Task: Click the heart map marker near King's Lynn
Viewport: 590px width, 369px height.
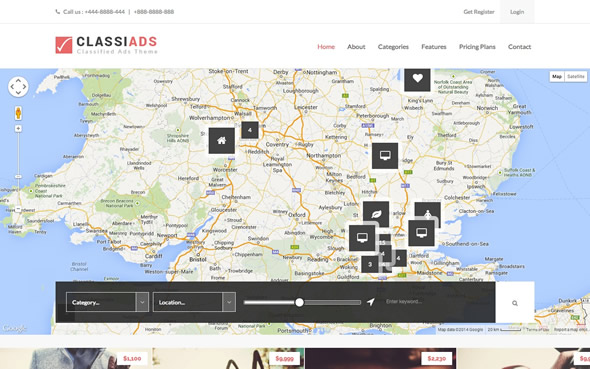Action: [x=417, y=79]
